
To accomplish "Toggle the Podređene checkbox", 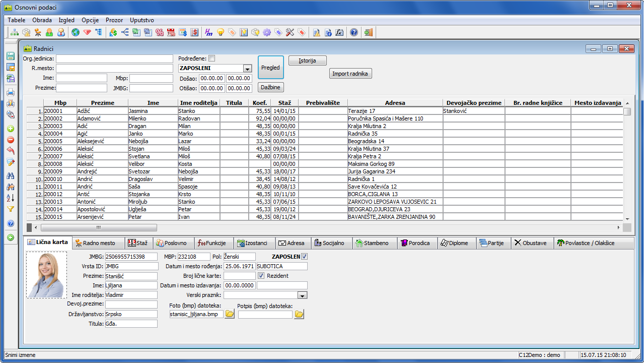I will point(211,58).
